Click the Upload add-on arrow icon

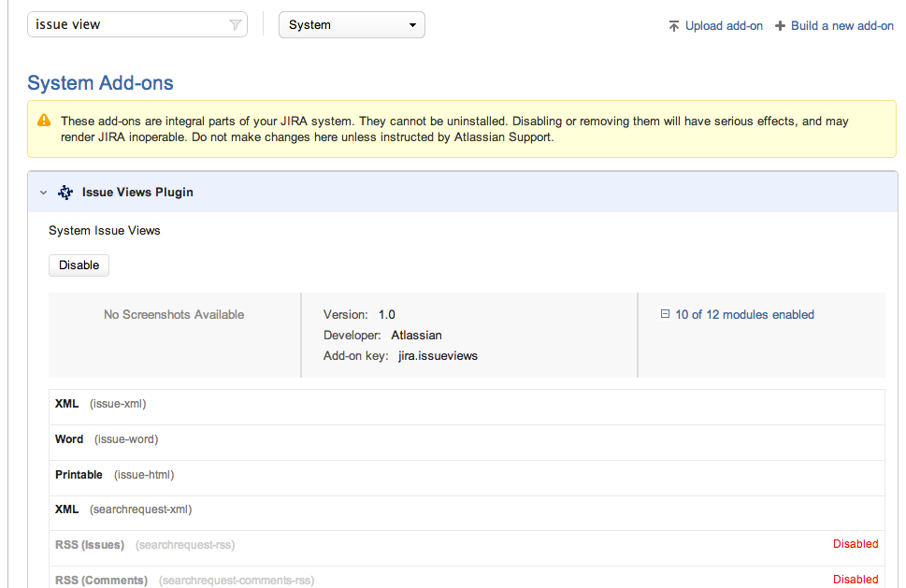(x=673, y=26)
